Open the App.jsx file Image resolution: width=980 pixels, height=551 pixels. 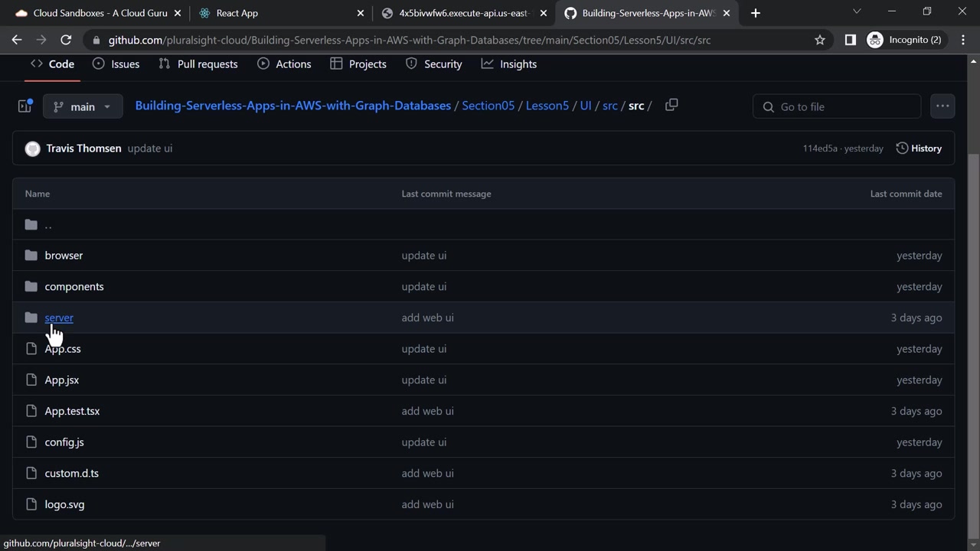(61, 380)
